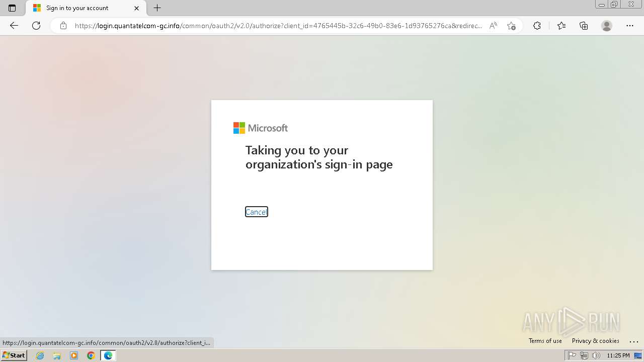Click the Cancel link

tap(256, 212)
